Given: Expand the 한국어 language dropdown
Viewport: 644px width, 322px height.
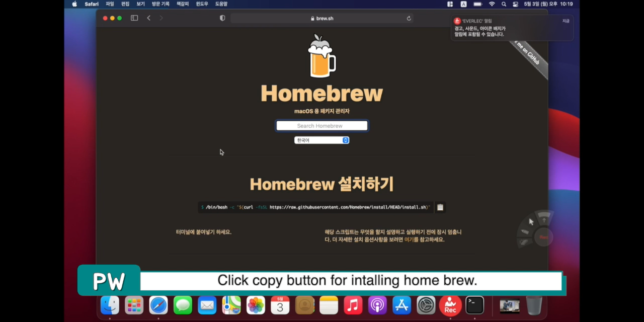Looking at the screenshot, I should point(321,140).
